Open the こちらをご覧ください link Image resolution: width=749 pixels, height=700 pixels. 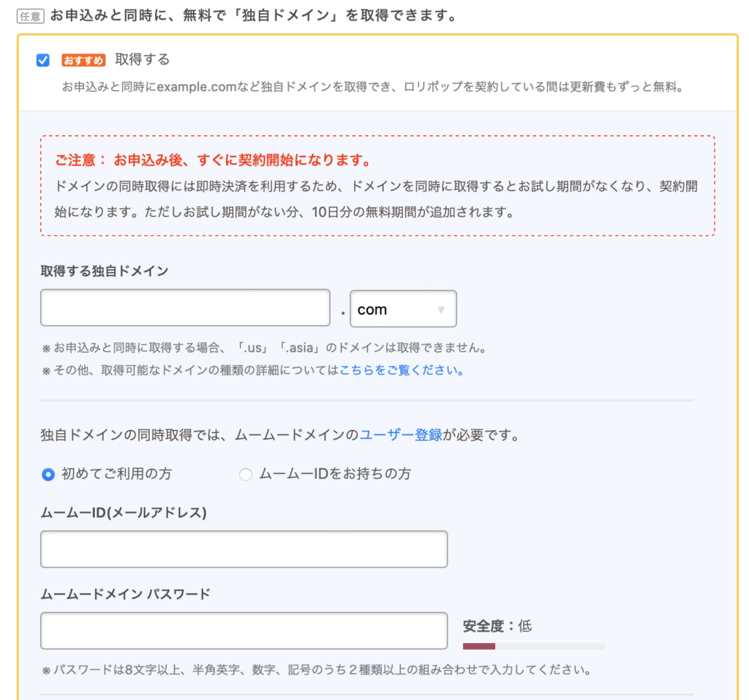click(x=402, y=370)
